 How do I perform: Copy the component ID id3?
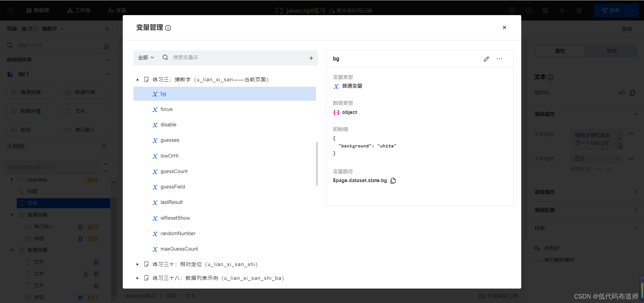click(x=633, y=93)
